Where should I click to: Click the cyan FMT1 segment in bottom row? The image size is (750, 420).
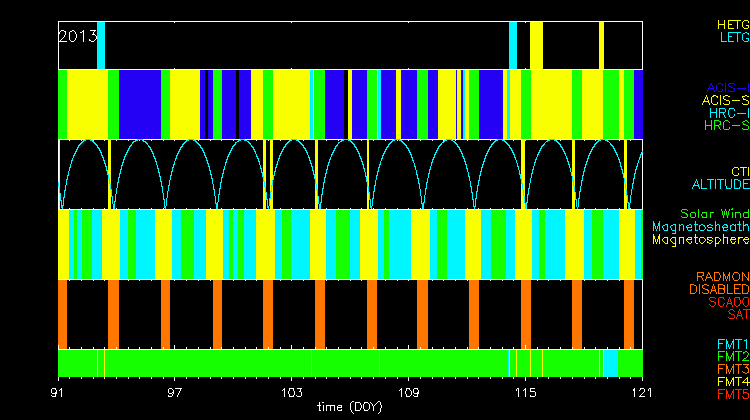coord(610,362)
